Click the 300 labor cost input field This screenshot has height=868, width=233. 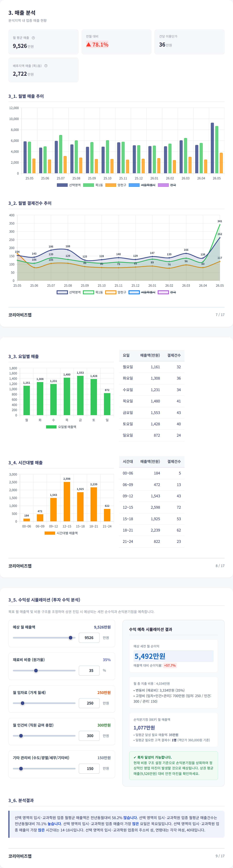click(x=89, y=736)
